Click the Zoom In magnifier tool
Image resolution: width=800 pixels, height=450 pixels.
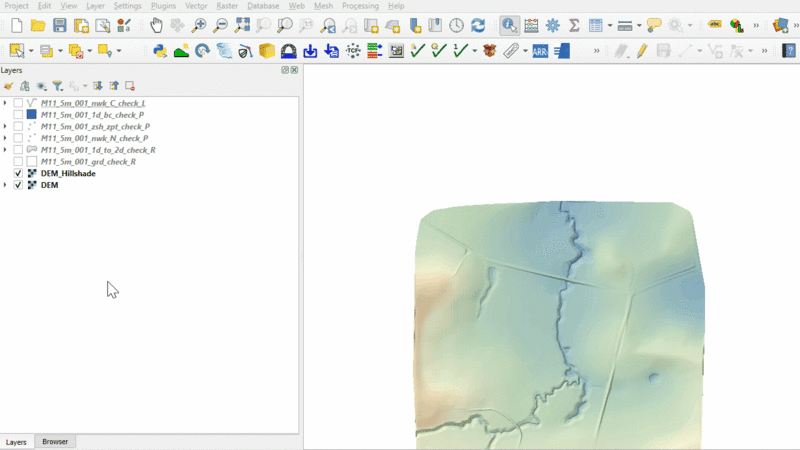(x=199, y=25)
